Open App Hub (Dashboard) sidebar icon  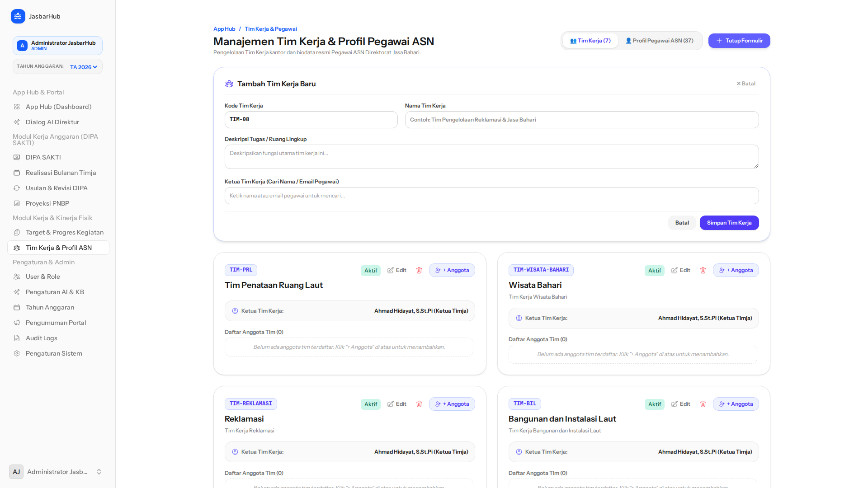17,107
